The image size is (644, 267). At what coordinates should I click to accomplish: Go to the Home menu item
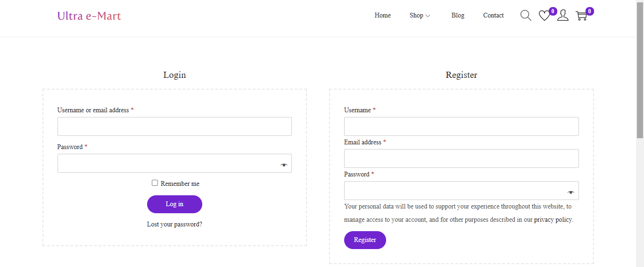tap(382, 16)
